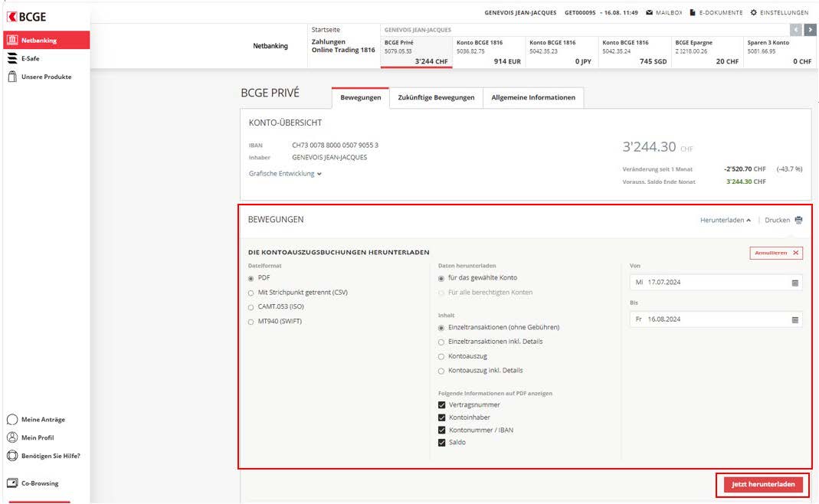The width and height of the screenshot is (819, 504).
Task: Open the Mailbox envelope icon
Action: tap(649, 12)
